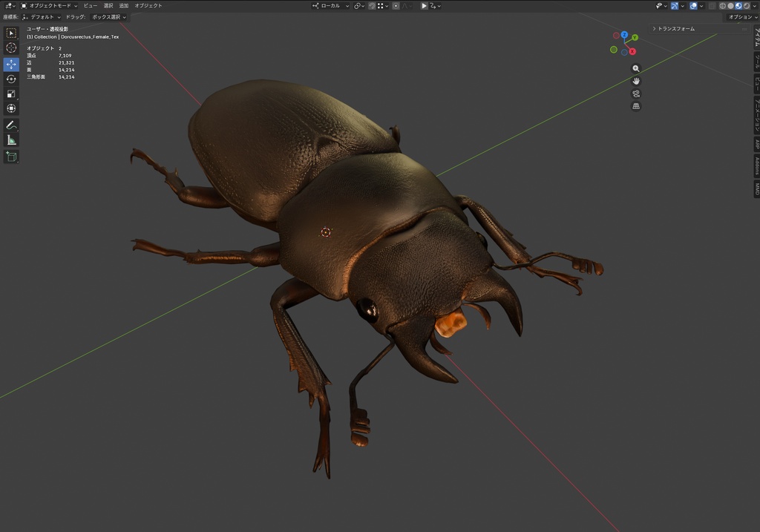Image resolution: width=760 pixels, height=532 pixels.
Task: Switch to Addons sidebar tab
Action: tap(756, 165)
